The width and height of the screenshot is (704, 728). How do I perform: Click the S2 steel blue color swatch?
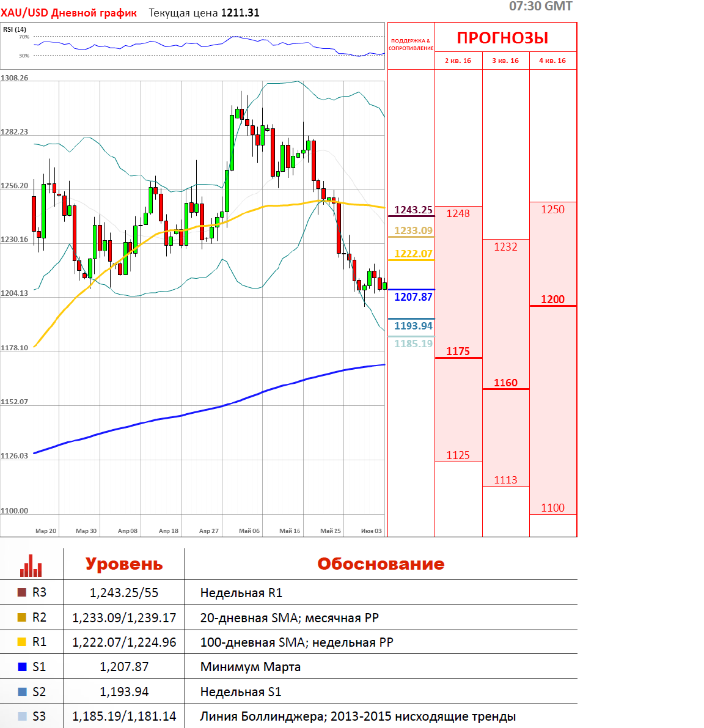(x=22, y=692)
